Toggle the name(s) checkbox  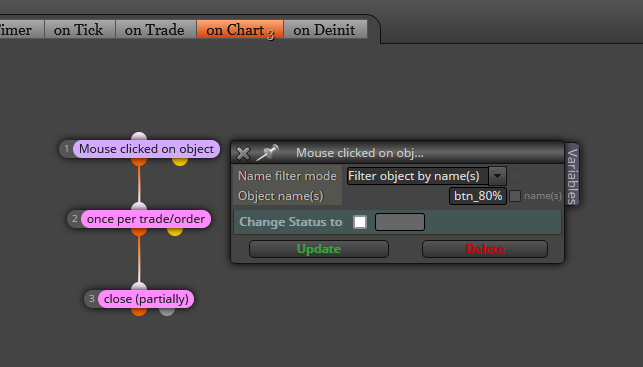coord(515,196)
